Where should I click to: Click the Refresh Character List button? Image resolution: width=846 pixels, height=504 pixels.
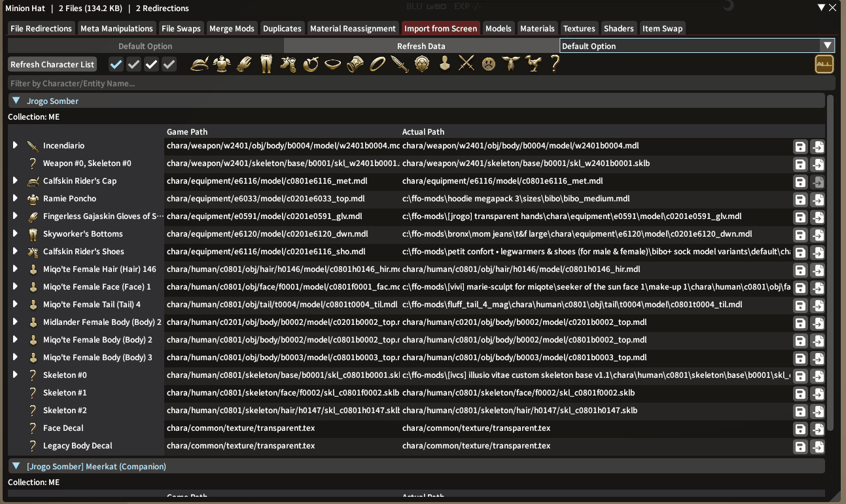pos(52,64)
